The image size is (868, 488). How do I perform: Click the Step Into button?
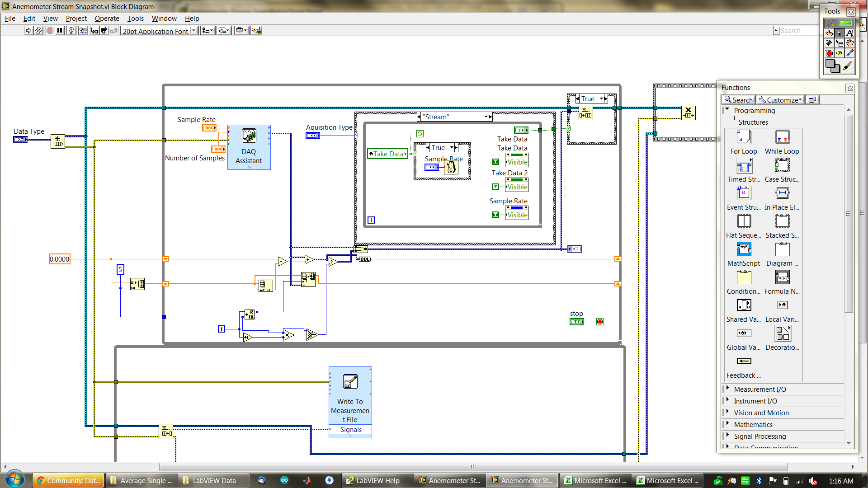(94, 31)
